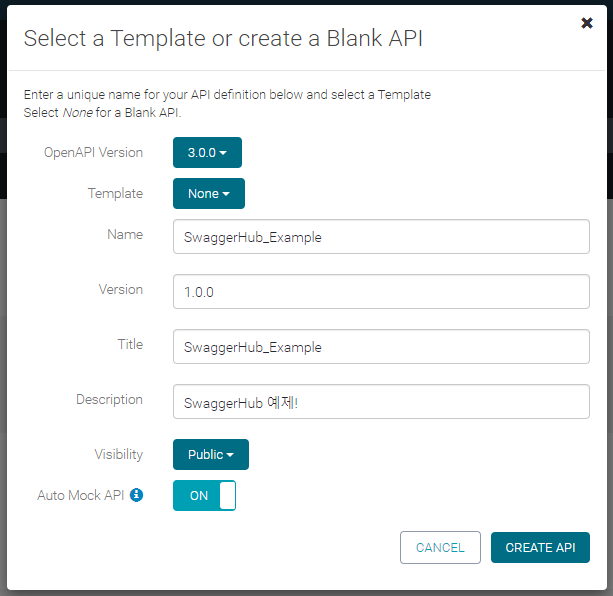This screenshot has height=596, width=613.
Task: Select the Auto Mock API label text
Action: 81,495
